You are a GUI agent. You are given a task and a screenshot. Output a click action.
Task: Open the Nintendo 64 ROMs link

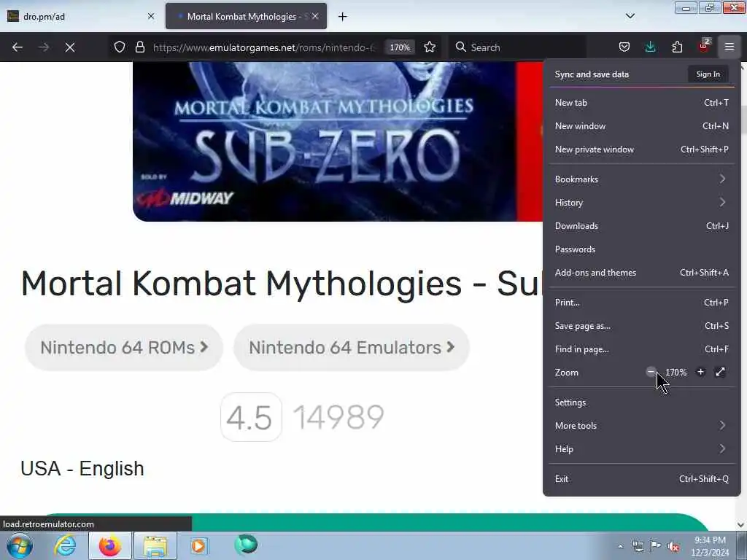pyautogui.click(x=124, y=348)
